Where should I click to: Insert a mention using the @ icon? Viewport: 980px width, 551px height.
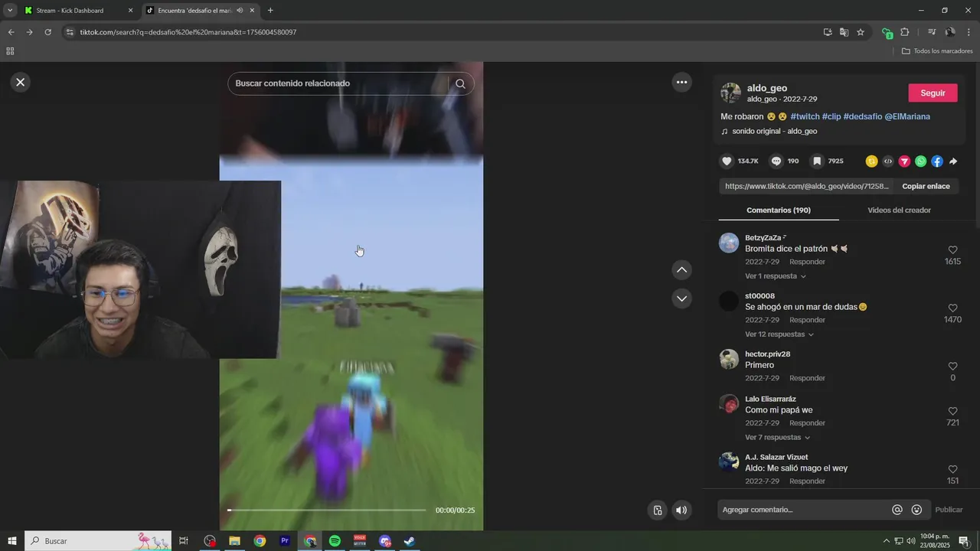pos(897,510)
